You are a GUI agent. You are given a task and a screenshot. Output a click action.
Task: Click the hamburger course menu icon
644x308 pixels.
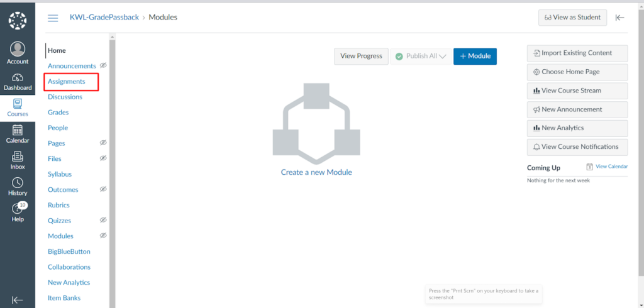[x=53, y=18]
